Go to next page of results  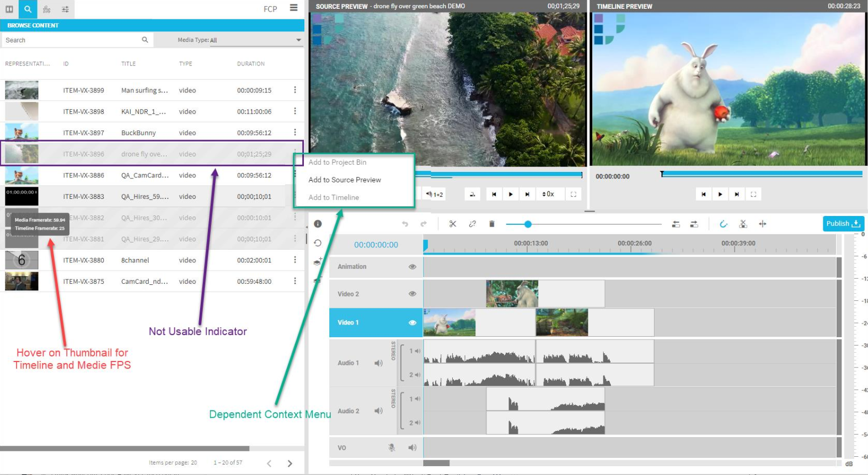click(290, 463)
